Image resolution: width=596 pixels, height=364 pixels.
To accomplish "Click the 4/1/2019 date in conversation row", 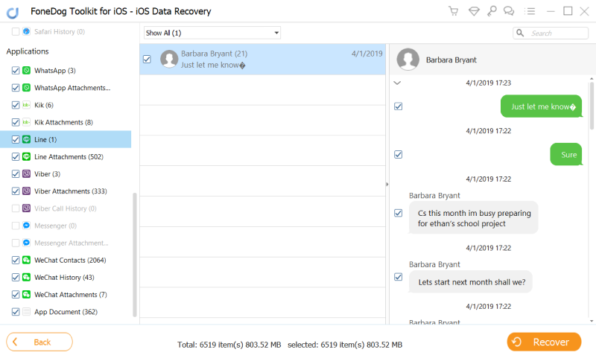I will pos(367,54).
